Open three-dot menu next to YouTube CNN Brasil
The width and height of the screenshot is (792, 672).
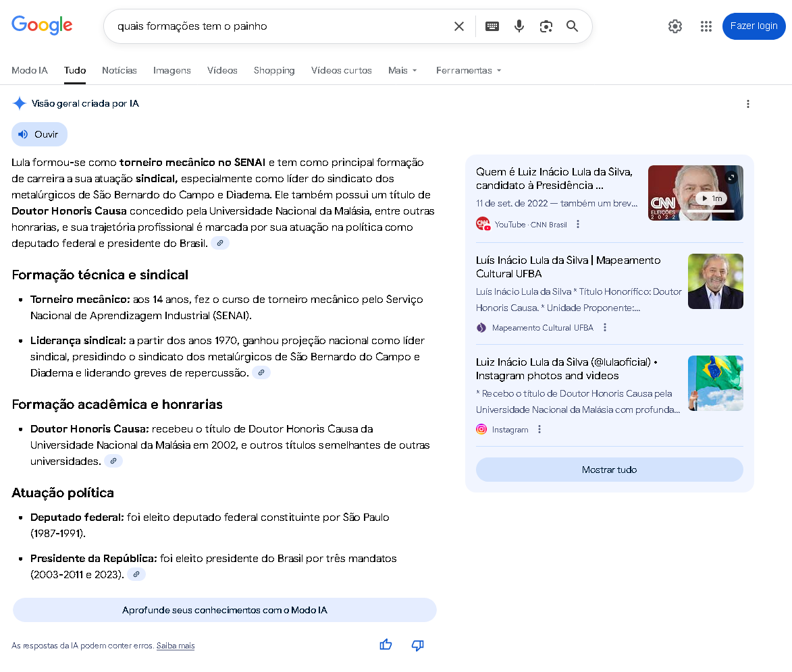tap(578, 224)
